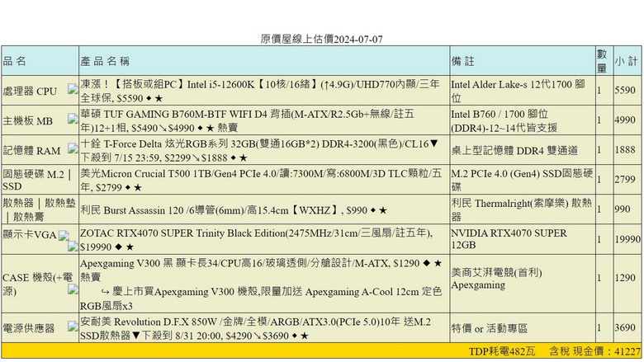Click the case subtotal 1290
This screenshot has height=362, width=644.
625,278
